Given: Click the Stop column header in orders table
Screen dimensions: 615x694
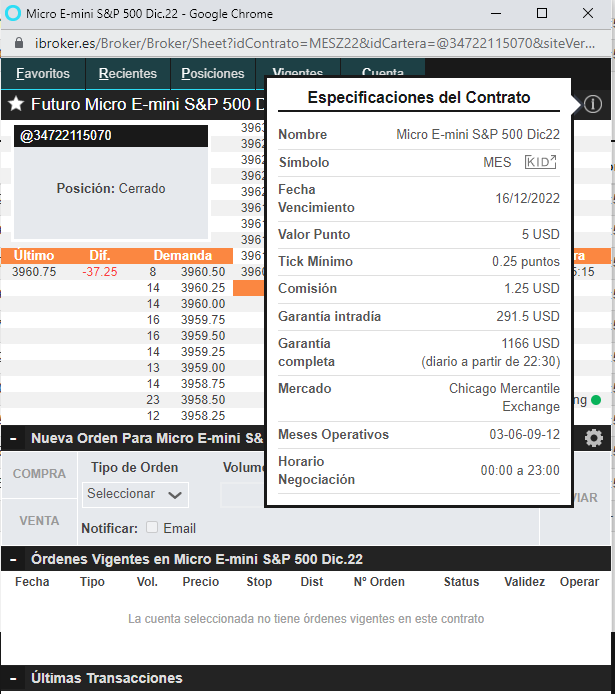Looking at the screenshot, I should click(259, 582).
